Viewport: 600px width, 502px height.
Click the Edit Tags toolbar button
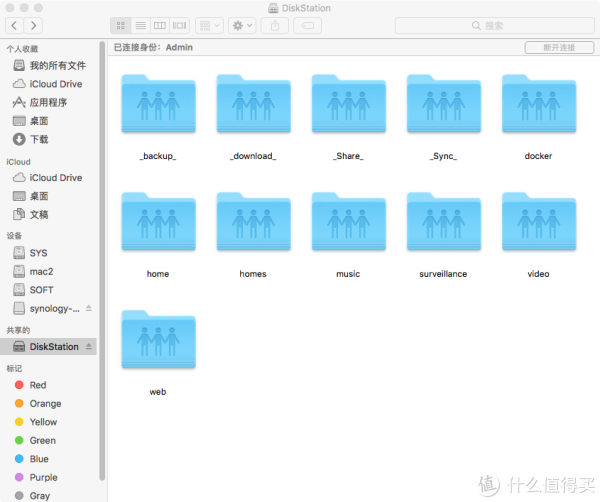(308, 25)
